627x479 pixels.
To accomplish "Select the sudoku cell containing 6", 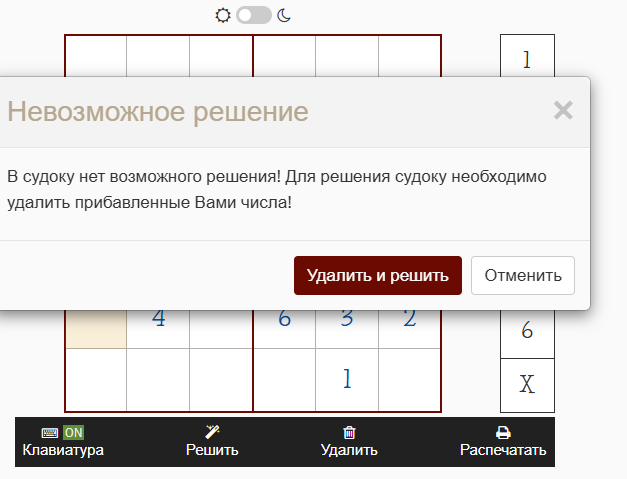I will tap(284, 329).
